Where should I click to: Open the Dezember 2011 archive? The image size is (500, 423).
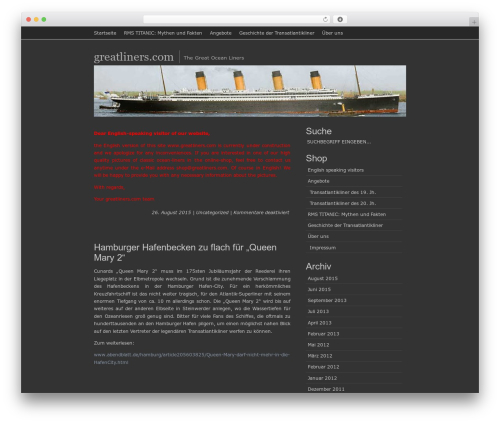(326, 389)
